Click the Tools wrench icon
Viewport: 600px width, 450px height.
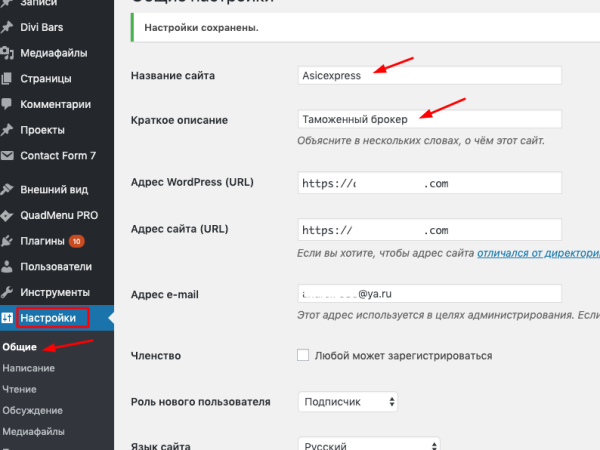8,292
